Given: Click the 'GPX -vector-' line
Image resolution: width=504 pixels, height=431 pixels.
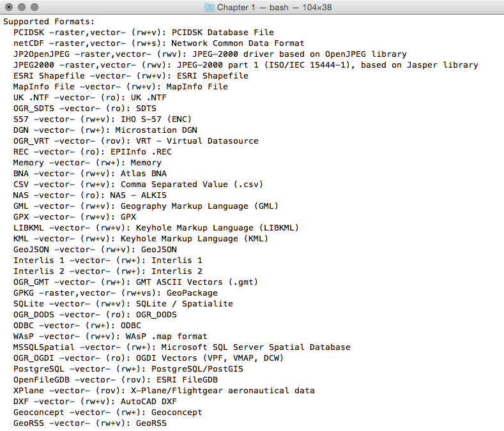Looking at the screenshot, I should coord(75,217).
